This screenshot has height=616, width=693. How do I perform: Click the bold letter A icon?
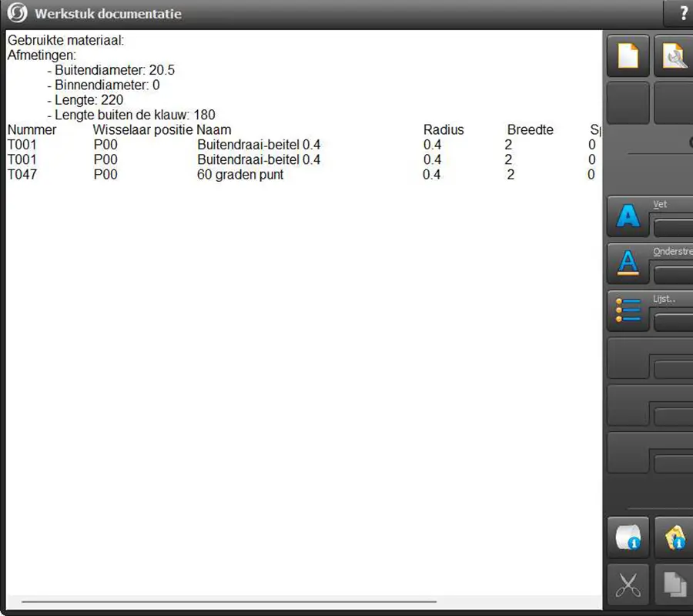pos(628,216)
